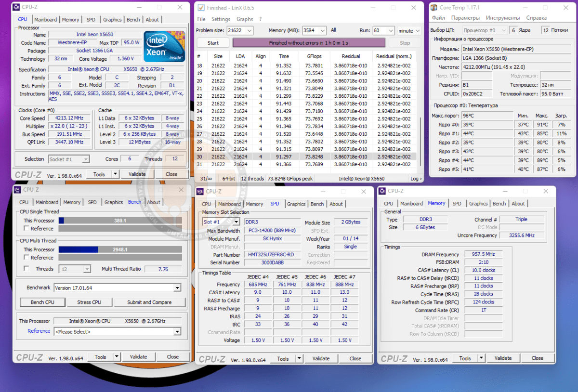Click the LinX title bar checkmark icon
Image resolution: width=578 pixels, height=392 pixels.
(201, 8)
